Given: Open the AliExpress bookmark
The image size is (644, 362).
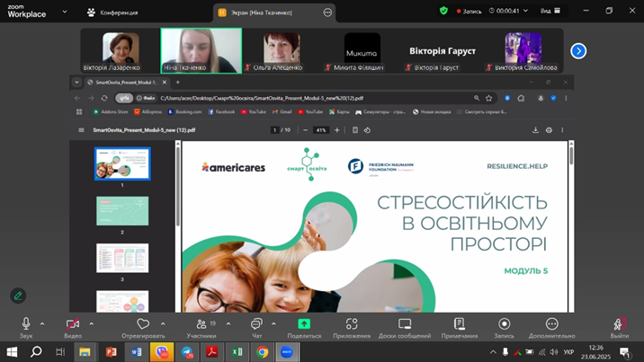Looking at the screenshot, I should (148, 112).
